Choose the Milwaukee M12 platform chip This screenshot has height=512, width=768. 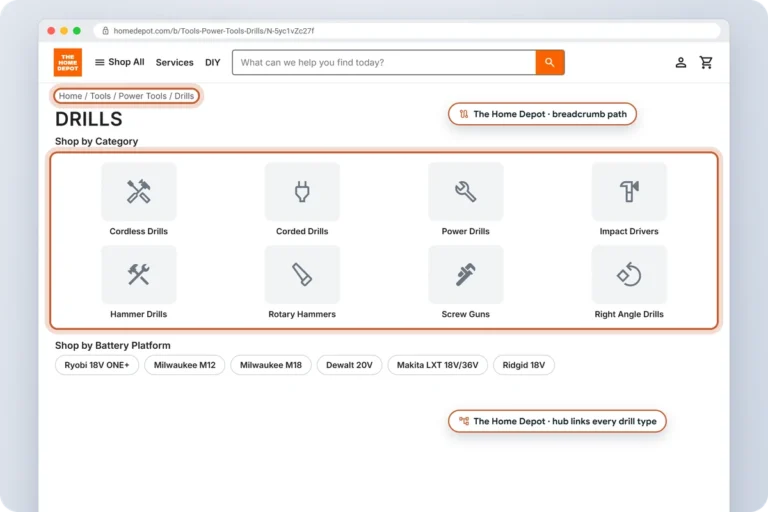tap(185, 365)
